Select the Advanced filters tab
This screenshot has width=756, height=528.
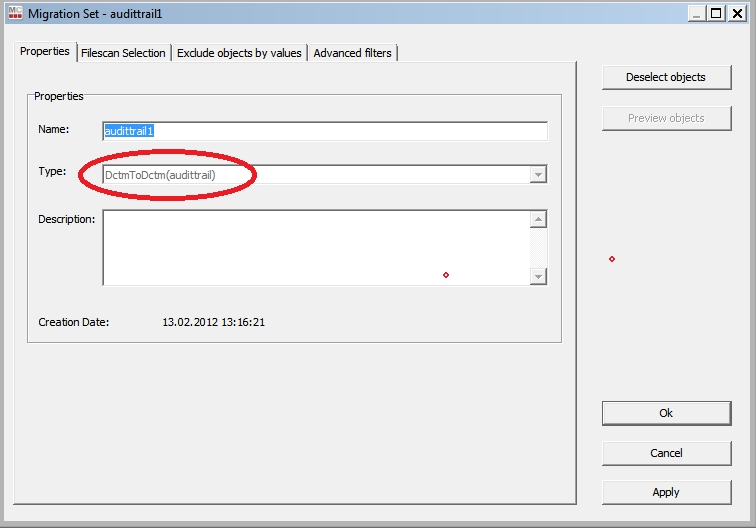(353, 53)
